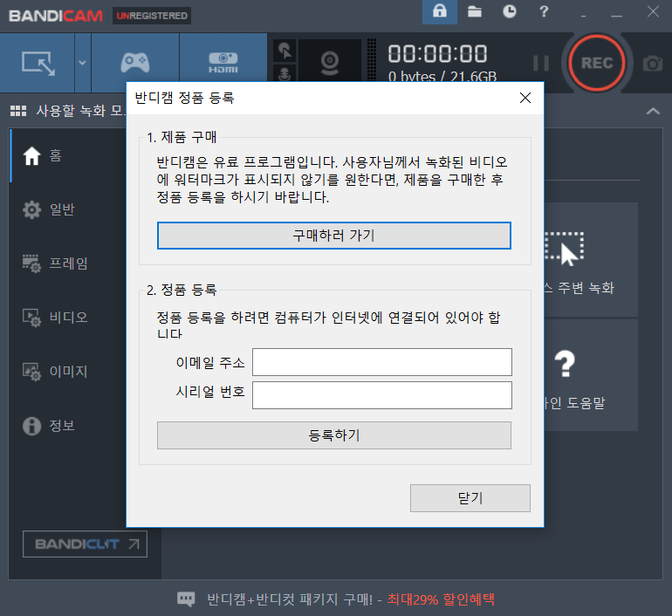Click the 최대29% 할인혜택 promotion link

[441, 599]
